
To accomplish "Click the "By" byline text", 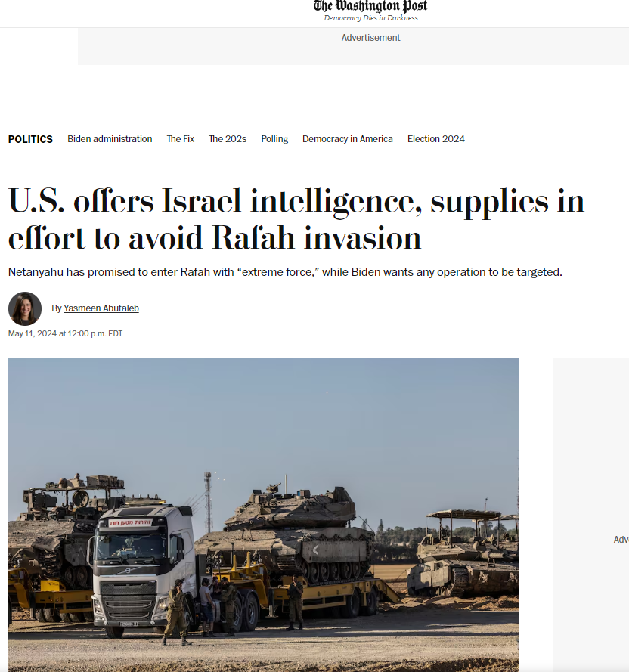I will pos(57,308).
